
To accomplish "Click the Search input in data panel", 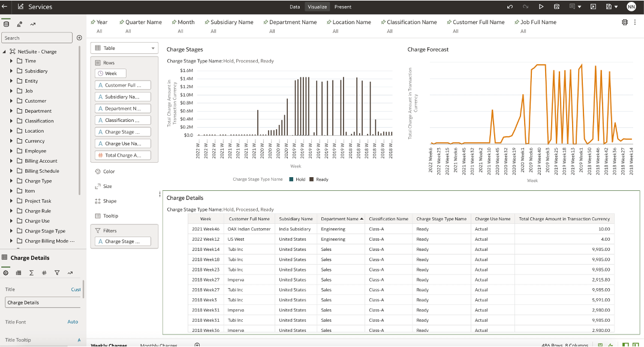I will [36, 38].
